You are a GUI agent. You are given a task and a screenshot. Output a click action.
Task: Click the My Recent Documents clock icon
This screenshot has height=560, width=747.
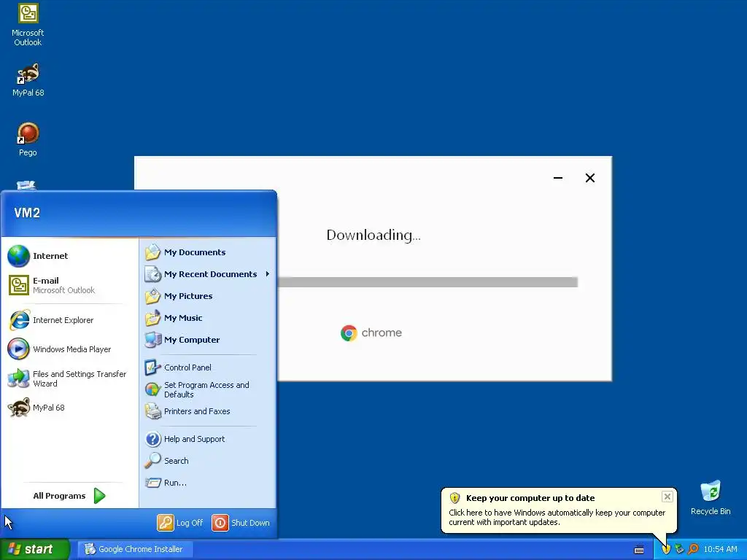(153, 274)
